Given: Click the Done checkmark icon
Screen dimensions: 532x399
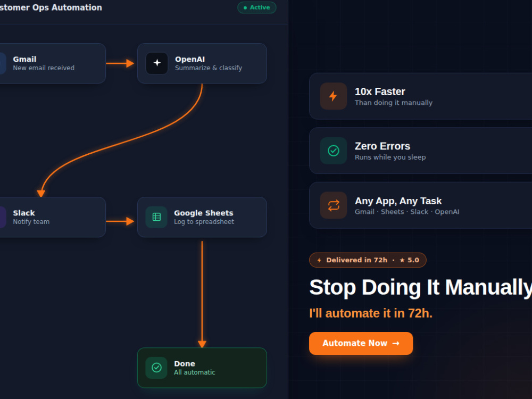Looking at the screenshot, I should click(156, 368).
